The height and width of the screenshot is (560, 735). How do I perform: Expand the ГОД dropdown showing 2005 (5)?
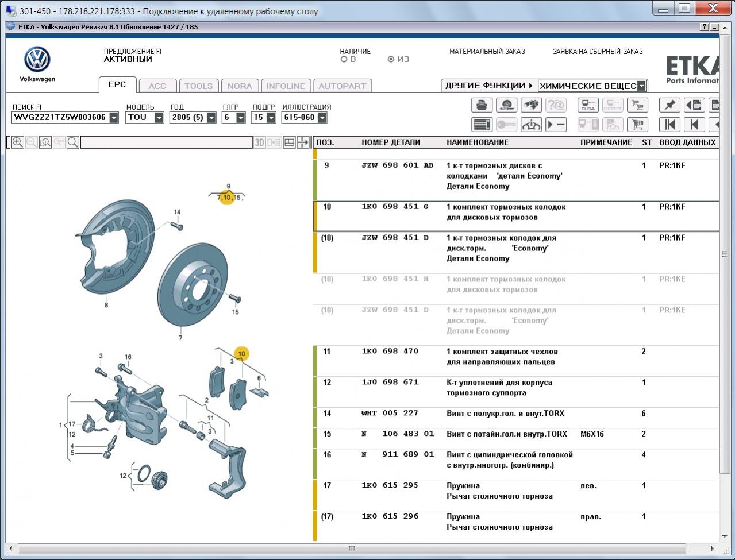[x=211, y=118]
